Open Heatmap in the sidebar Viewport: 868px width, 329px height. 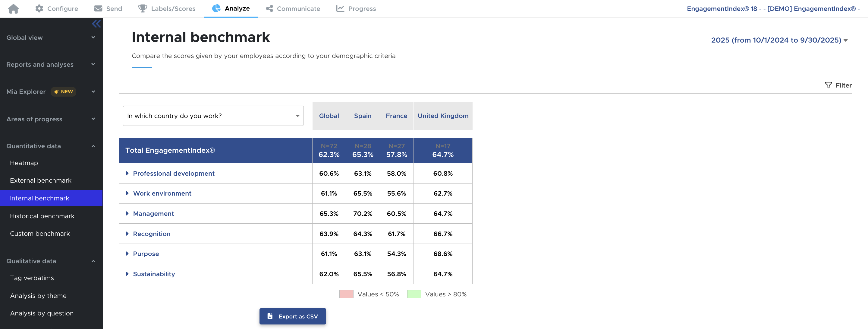(24, 163)
